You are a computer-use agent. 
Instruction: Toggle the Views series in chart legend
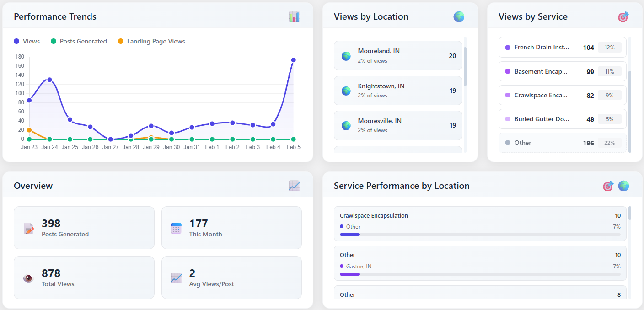pyautogui.click(x=27, y=41)
